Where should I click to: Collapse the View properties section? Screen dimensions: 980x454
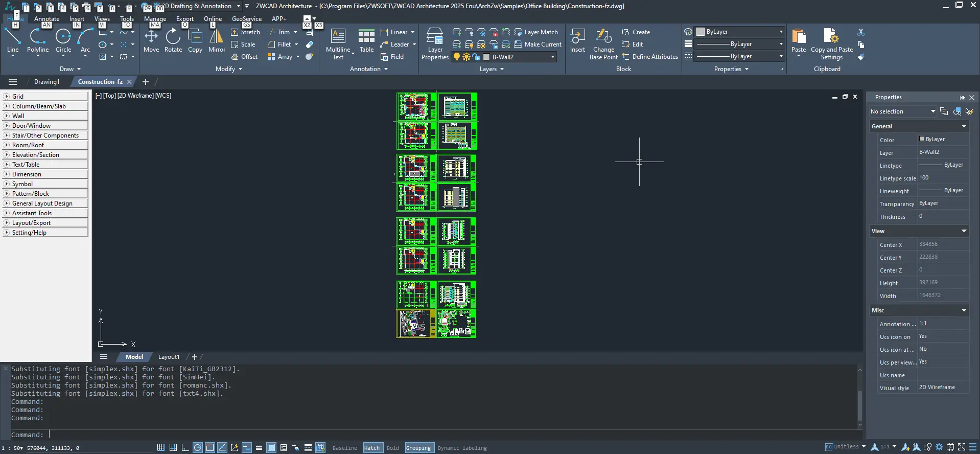tap(964, 231)
